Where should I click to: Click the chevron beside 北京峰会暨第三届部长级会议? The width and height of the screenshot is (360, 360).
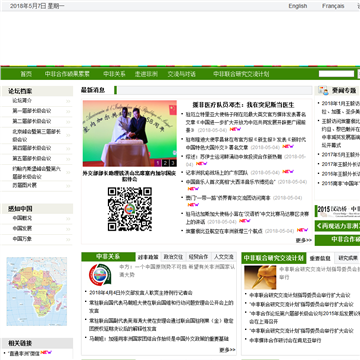coord(68,136)
